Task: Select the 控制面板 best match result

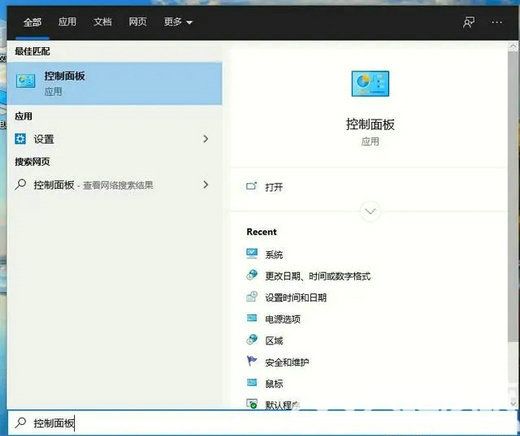Action: pyautogui.click(x=115, y=83)
